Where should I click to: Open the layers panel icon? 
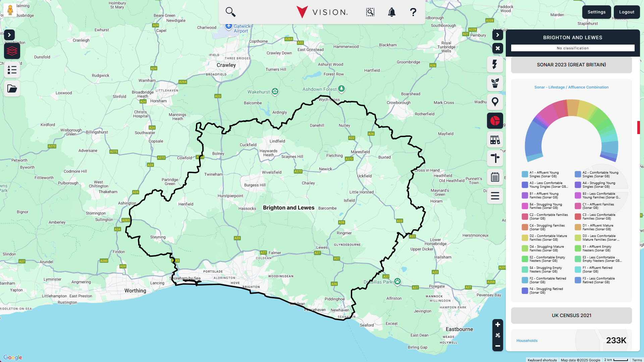(x=12, y=51)
